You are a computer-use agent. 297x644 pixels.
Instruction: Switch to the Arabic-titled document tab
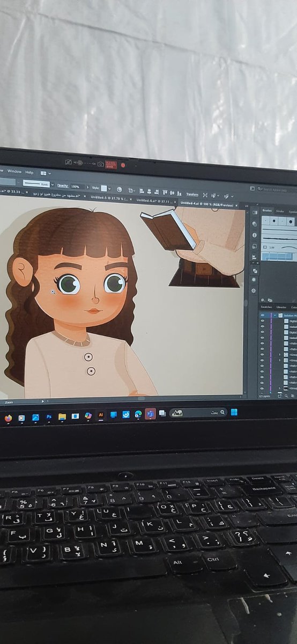(57, 195)
